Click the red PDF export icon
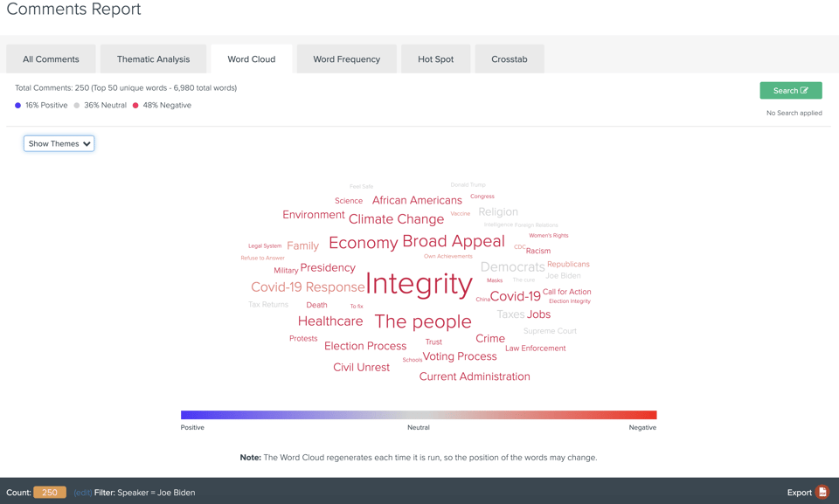This screenshot has height=504, width=839. 822,492
